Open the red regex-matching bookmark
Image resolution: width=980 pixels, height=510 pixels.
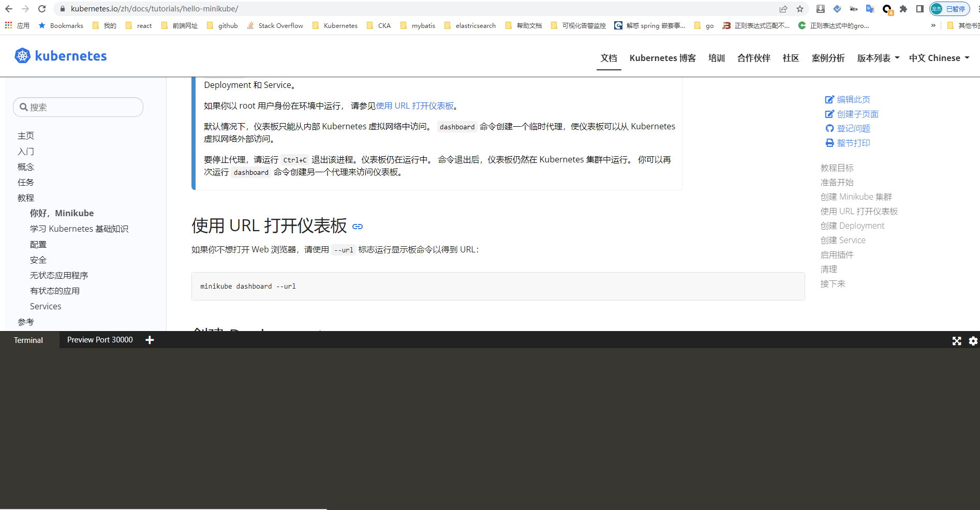[x=756, y=25]
